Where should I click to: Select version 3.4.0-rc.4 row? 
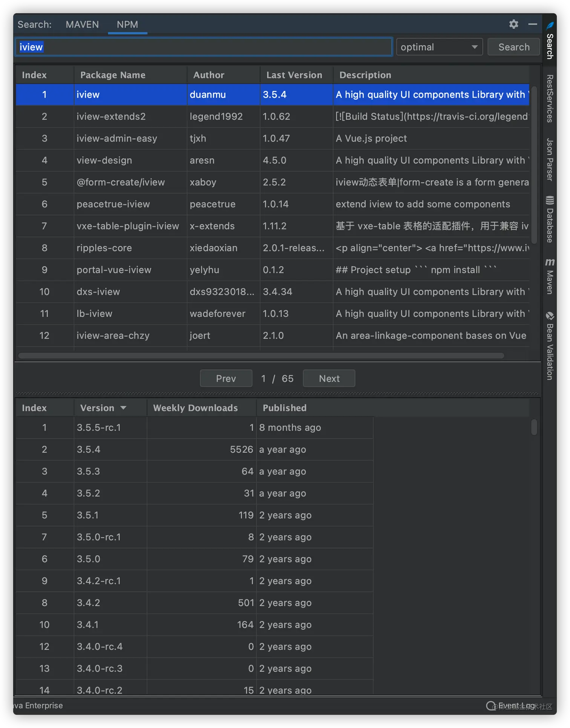194,646
